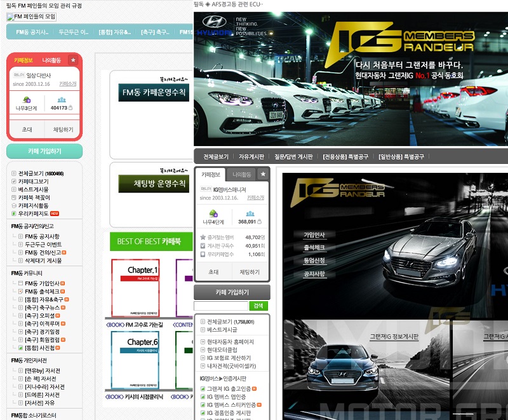
Task: Open [축구] 축구.. in the FM top menu
Action: coord(155,32)
